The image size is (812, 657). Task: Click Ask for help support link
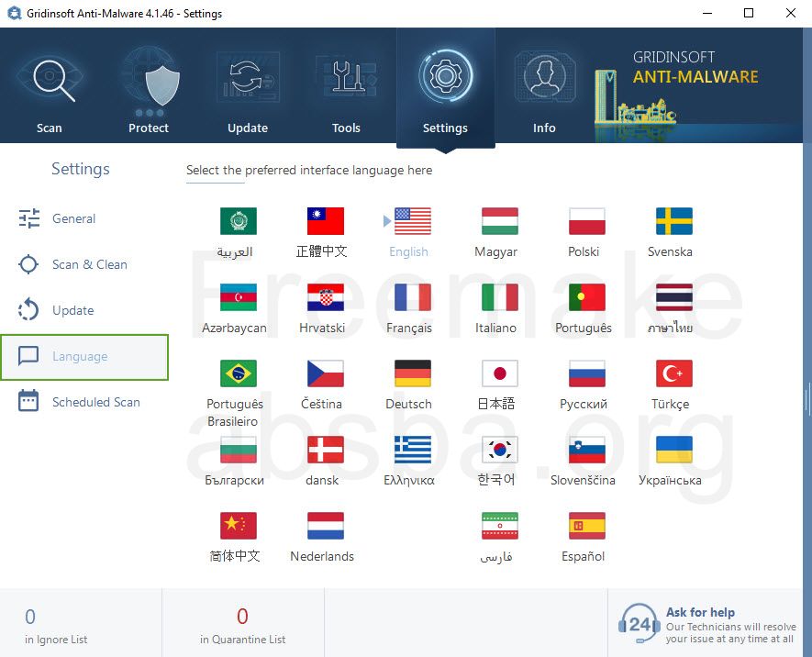point(700,612)
